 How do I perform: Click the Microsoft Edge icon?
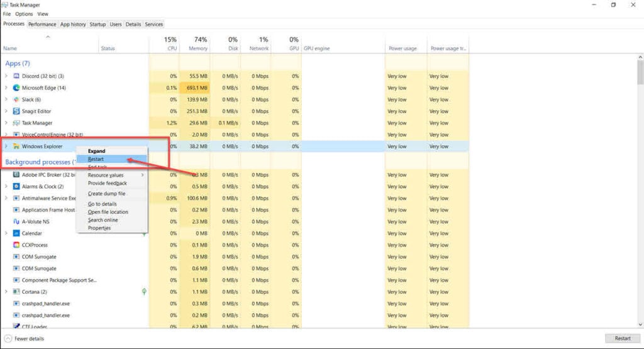16,88
